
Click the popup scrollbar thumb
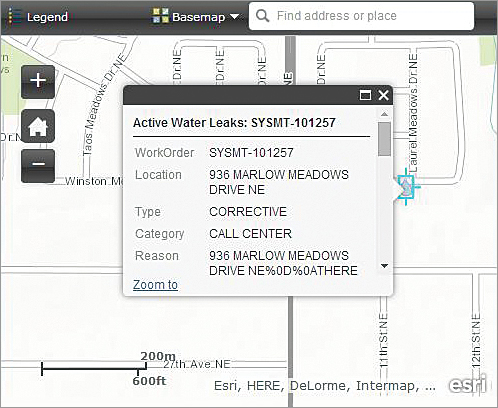(x=384, y=139)
